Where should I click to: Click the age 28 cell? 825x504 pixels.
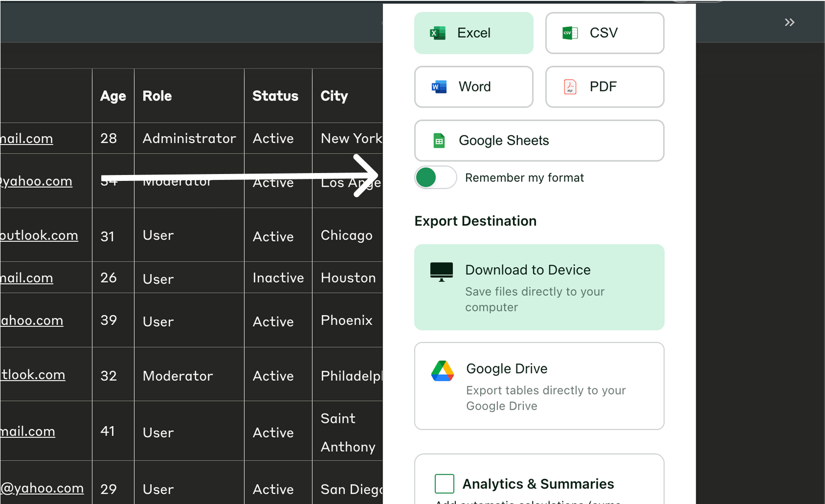(x=113, y=138)
